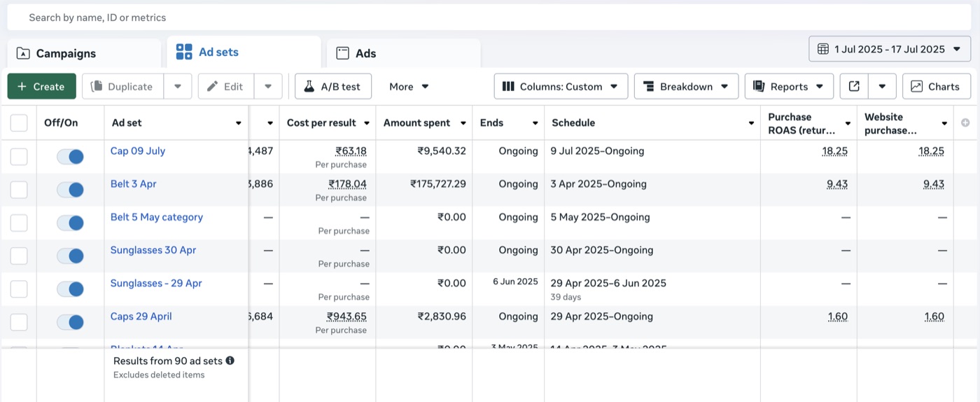Toggle off the Belt 3 Apr ad set
Viewport: 980px width, 402px height.
[x=71, y=190]
